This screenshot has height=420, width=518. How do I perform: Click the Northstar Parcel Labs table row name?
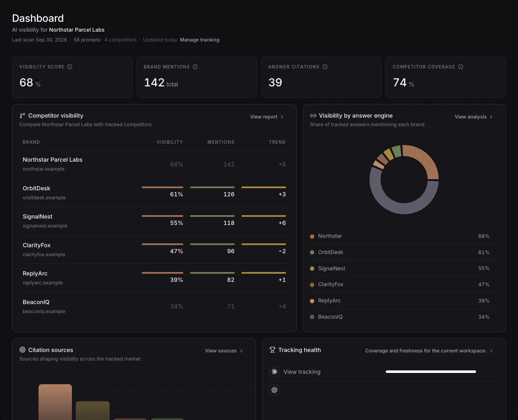(53, 160)
